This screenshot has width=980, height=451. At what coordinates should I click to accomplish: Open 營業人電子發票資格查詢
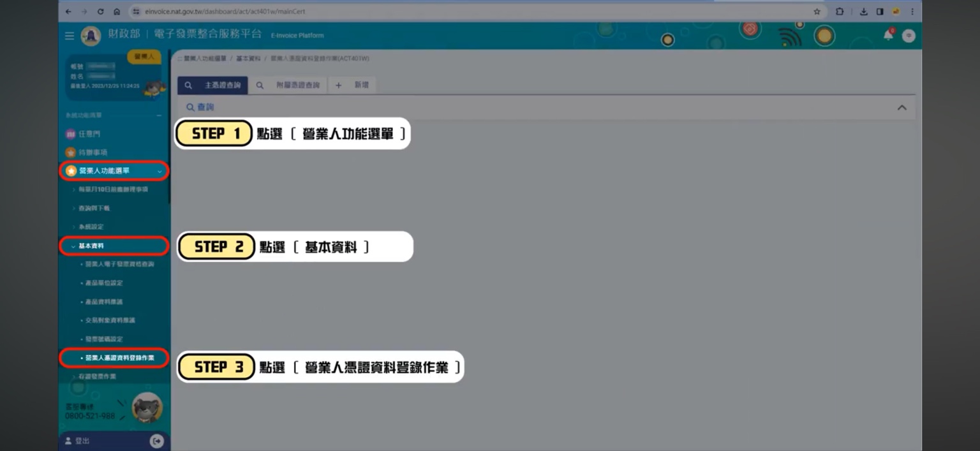119,264
